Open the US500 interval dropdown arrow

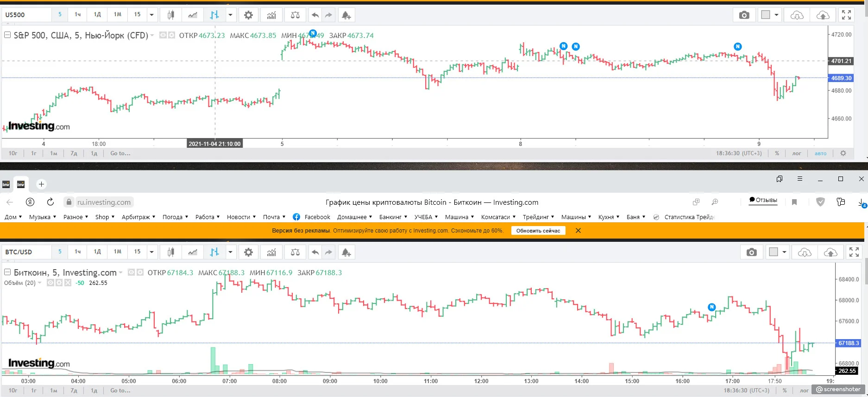tap(151, 15)
